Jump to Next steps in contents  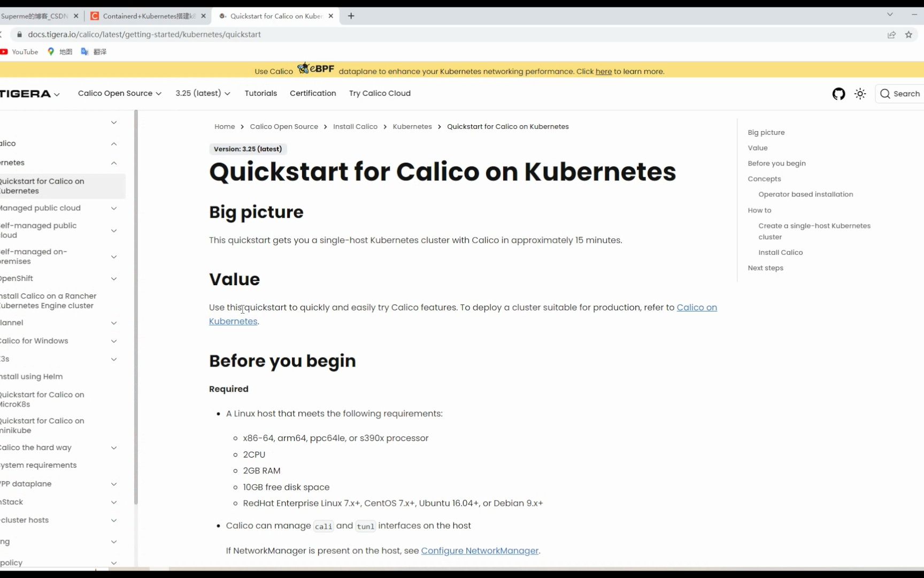765,268
